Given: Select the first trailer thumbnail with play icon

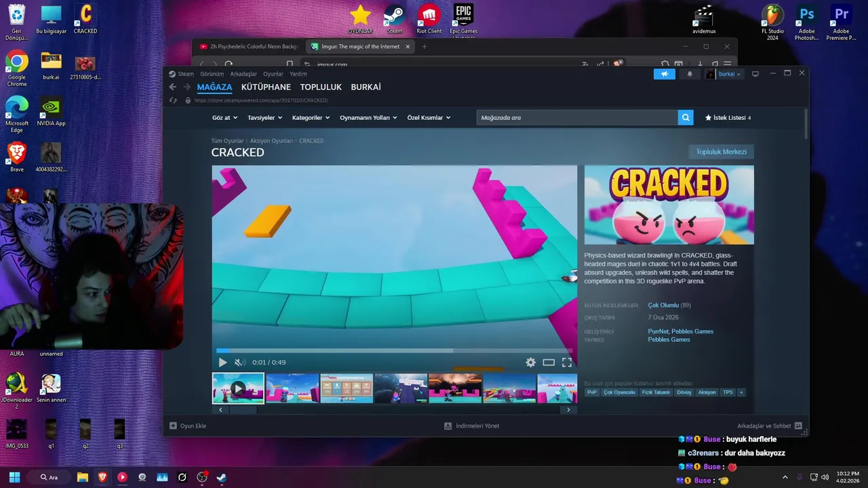Looking at the screenshot, I should [x=238, y=388].
